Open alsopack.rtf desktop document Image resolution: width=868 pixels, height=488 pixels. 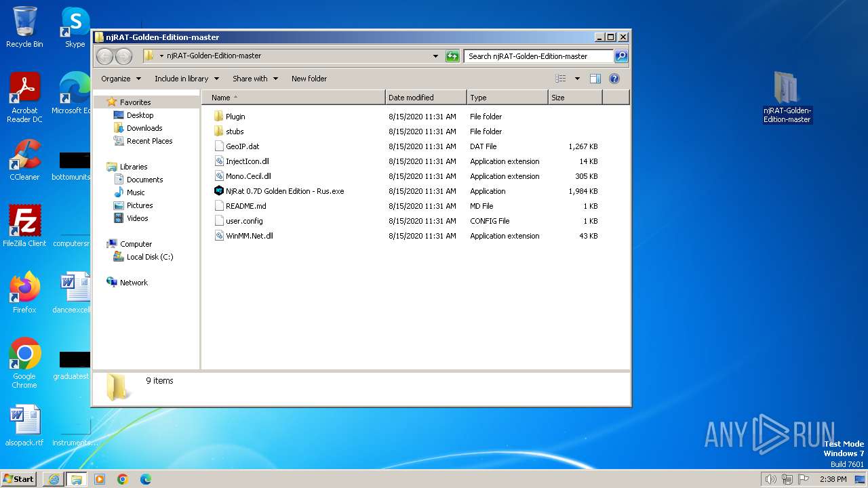24,426
